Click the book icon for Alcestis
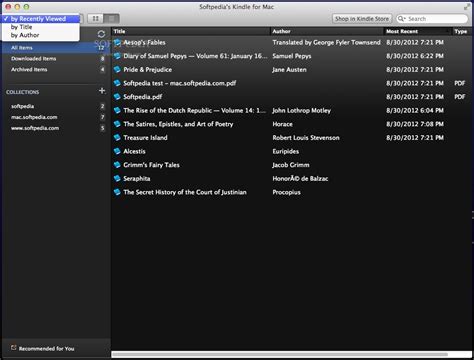Viewport: 474px width, 360px height. tap(117, 151)
